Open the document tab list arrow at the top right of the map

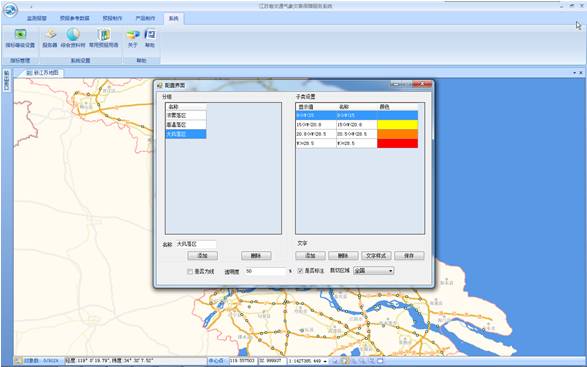pos(575,73)
